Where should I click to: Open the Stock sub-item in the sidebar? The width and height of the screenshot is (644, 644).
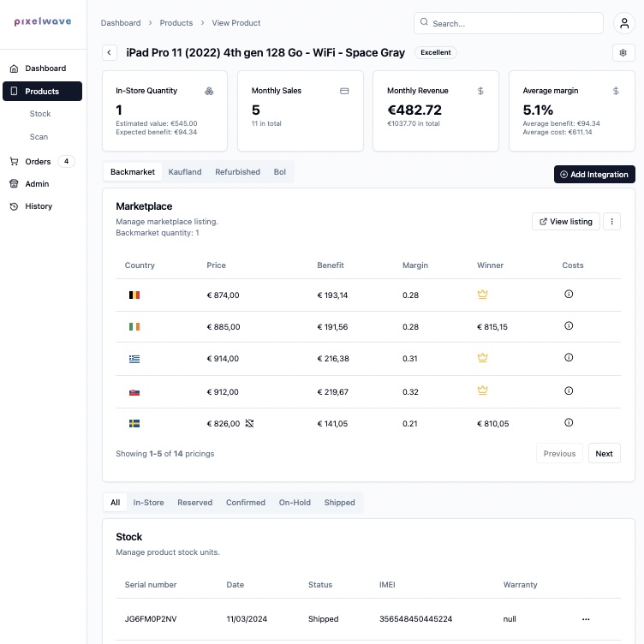[40, 114]
